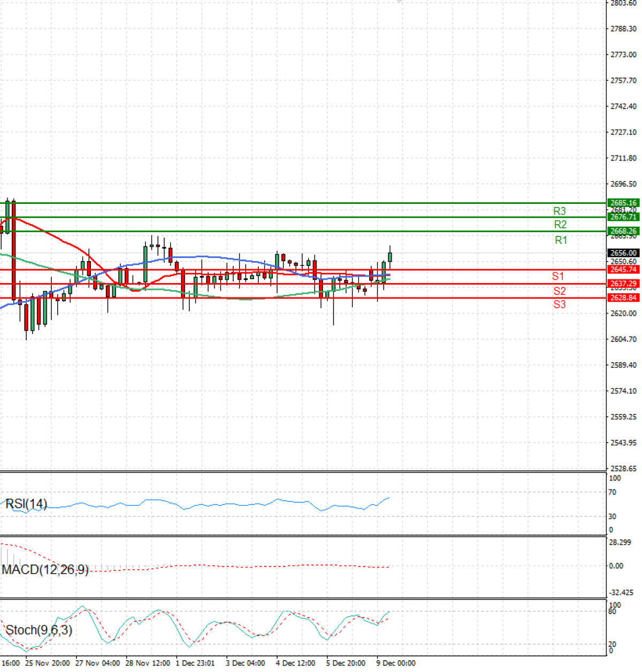Image resolution: width=642 pixels, height=672 pixels.
Task: Click the Stochastic scale 20 level
Action: pyautogui.click(x=613, y=645)
